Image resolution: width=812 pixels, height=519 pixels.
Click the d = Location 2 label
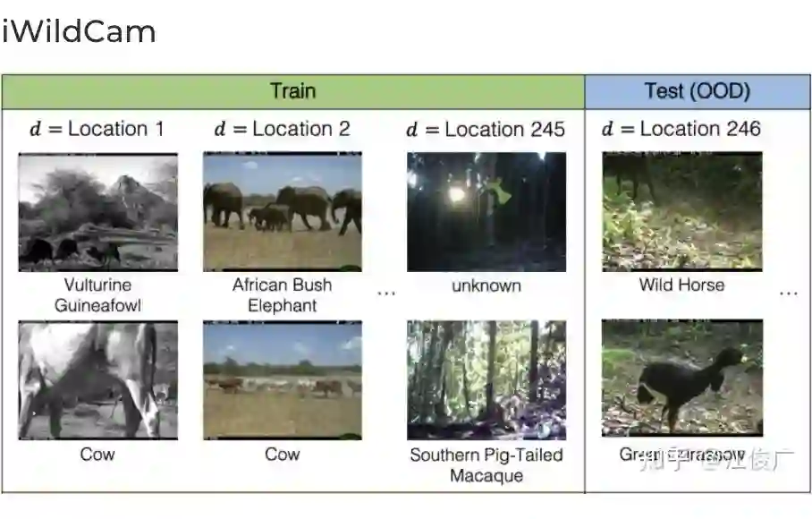(283, 129)
